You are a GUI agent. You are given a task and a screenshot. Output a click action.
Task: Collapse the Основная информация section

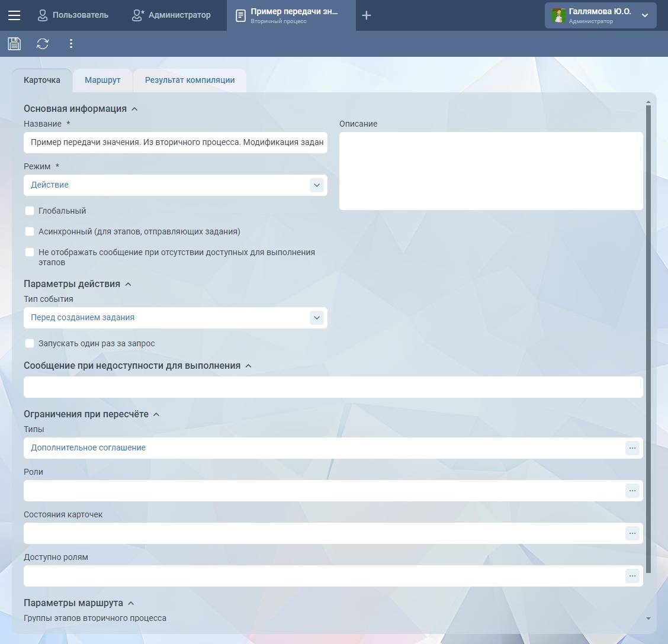pos(134,109)
